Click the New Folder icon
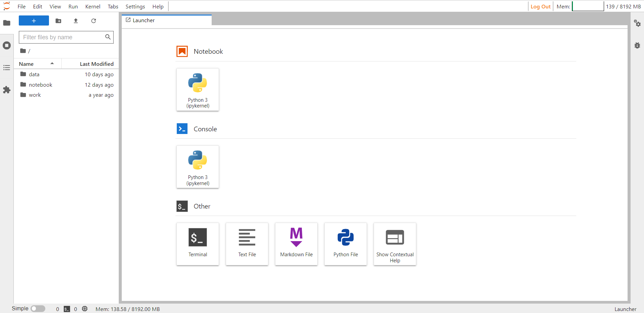This screenshot has height=313, width=644. click(x=58, y=21)
